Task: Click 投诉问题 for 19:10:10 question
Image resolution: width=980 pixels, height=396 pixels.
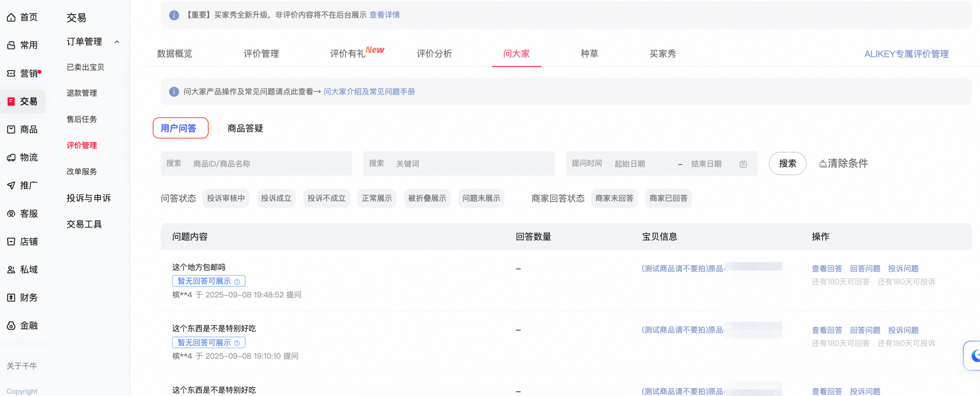Action: tap(903, 330)
